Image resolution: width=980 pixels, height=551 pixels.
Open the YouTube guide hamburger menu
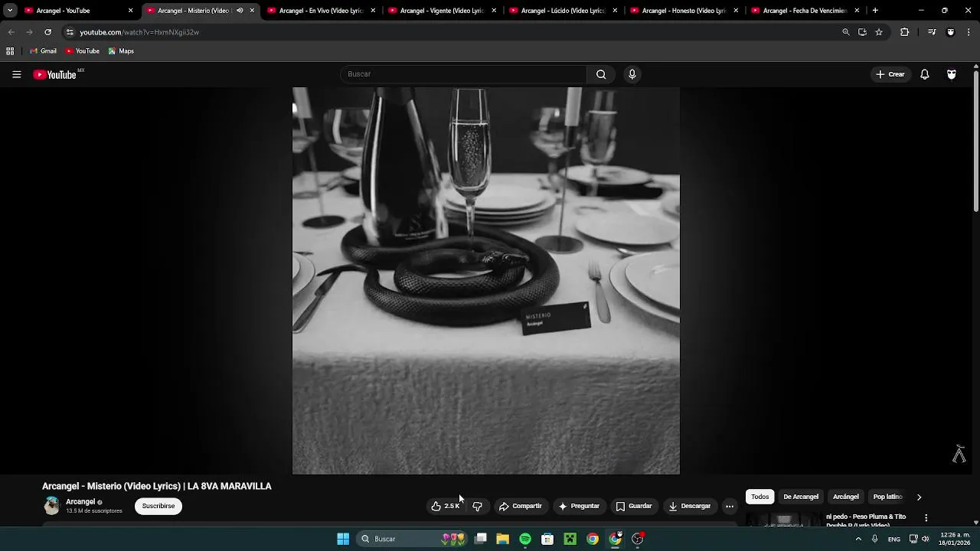coord(16,74)
